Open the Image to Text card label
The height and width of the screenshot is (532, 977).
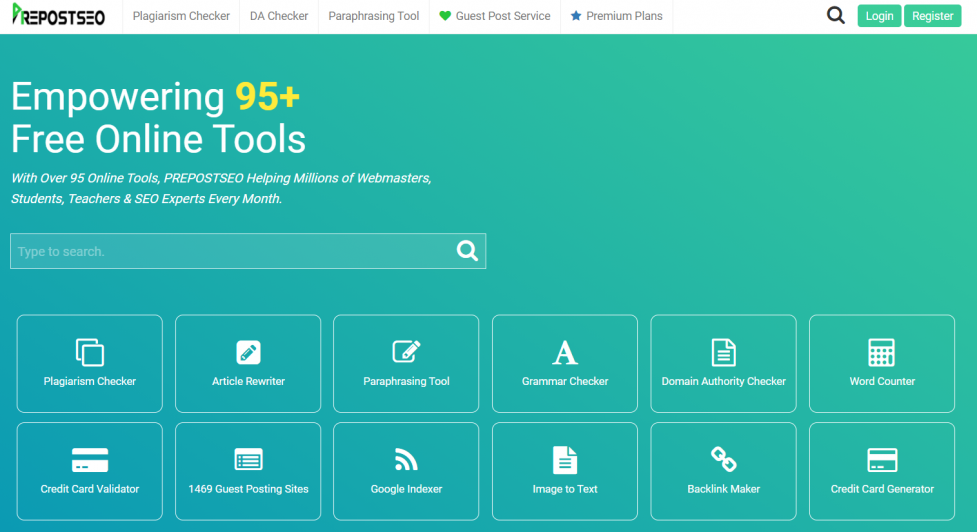(x=565, y=489)
